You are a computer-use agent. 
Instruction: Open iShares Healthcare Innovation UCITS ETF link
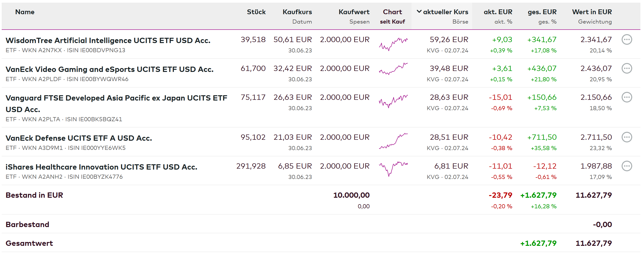(101, 167)
